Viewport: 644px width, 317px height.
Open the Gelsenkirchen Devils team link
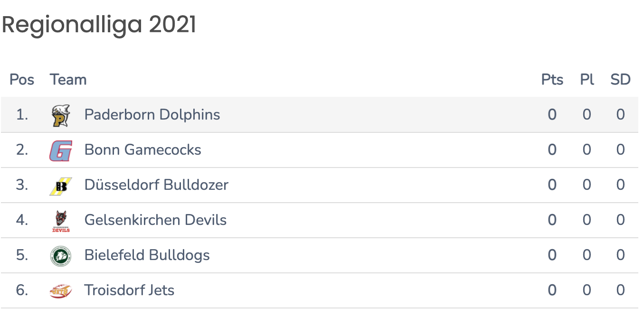coord(155,220)
